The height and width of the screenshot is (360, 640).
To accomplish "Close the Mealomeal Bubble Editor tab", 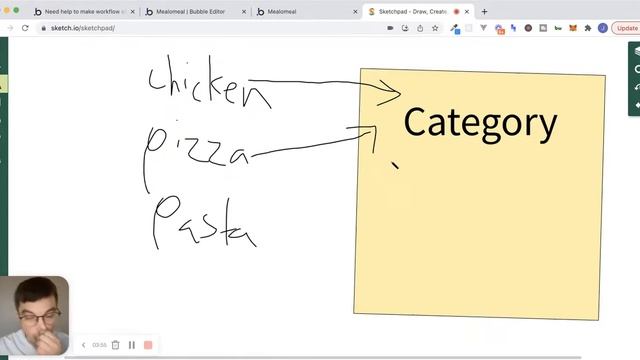I will [x=244, y=12].
